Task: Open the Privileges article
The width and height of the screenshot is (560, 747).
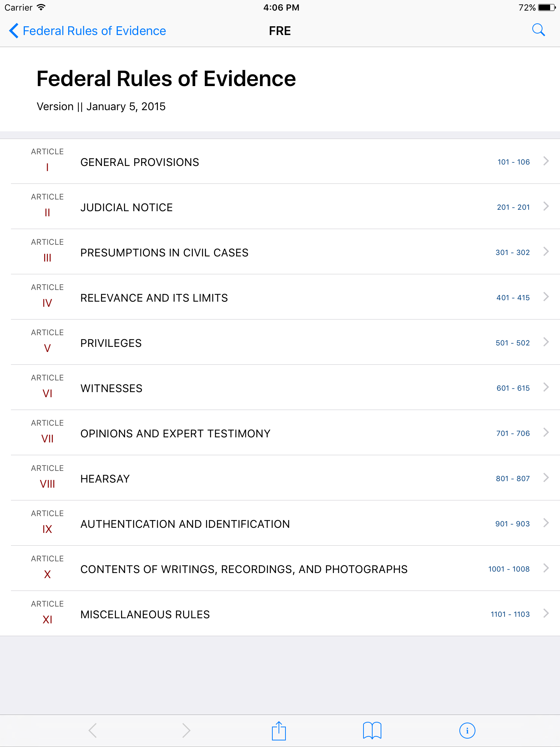Action: [280, 342]
